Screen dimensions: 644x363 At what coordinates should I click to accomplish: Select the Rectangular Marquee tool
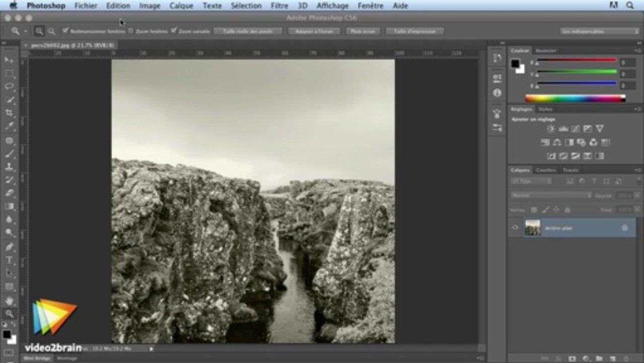[x=9, y=74]
